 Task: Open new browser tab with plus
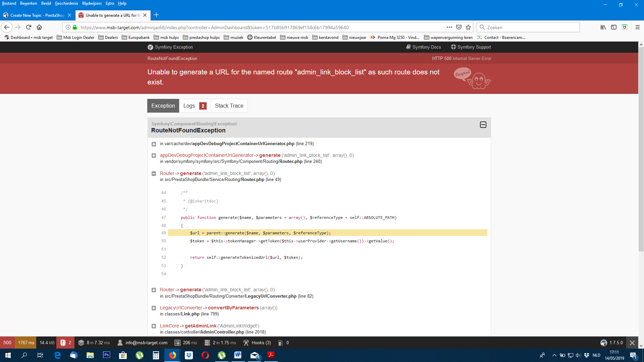pyautogui.click(x=156, y=15)
